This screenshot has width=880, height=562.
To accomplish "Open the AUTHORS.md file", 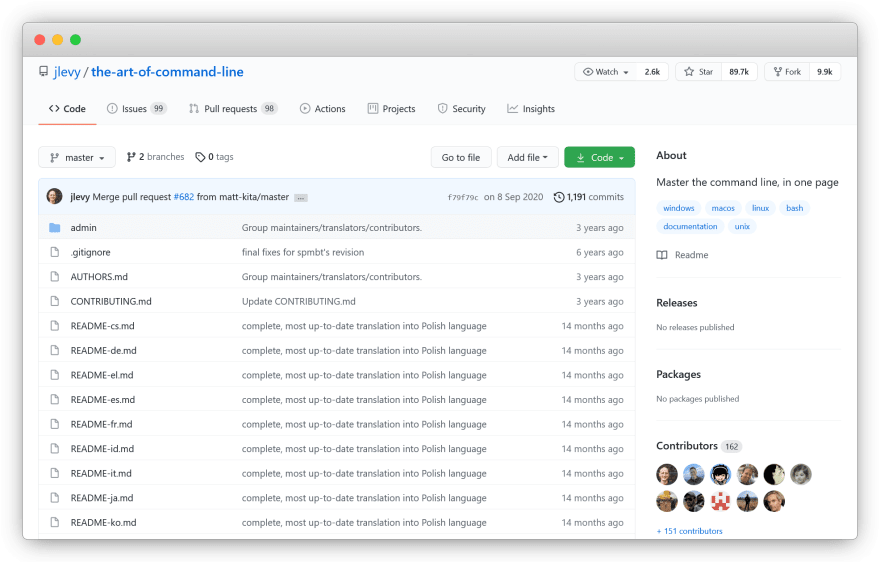I will tap(99, 277).
